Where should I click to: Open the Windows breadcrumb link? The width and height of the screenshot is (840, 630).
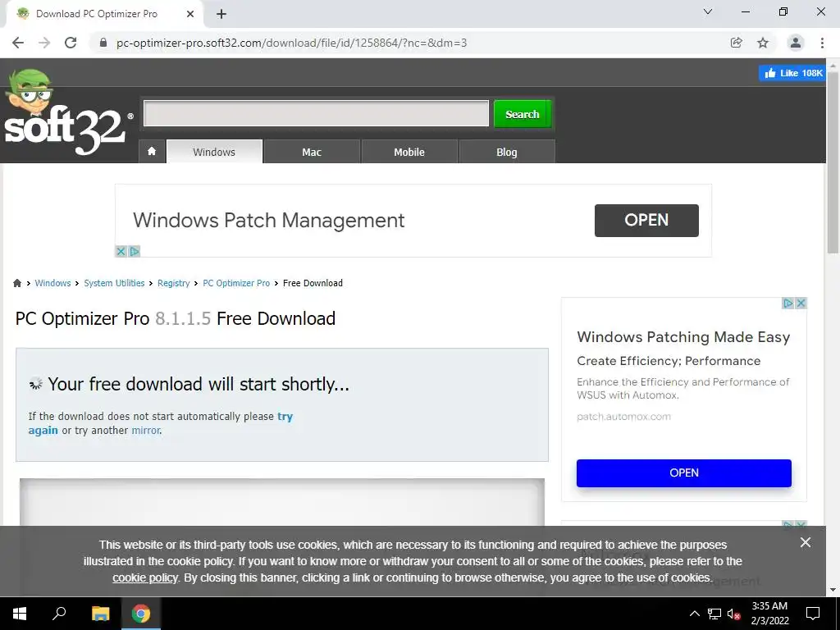click(52, 283)
